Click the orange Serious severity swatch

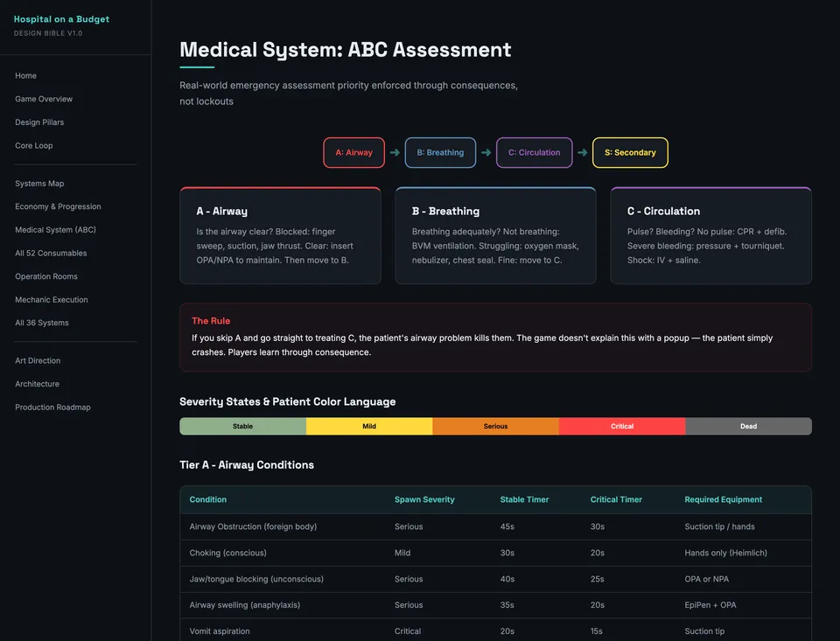tap(495, 426)
